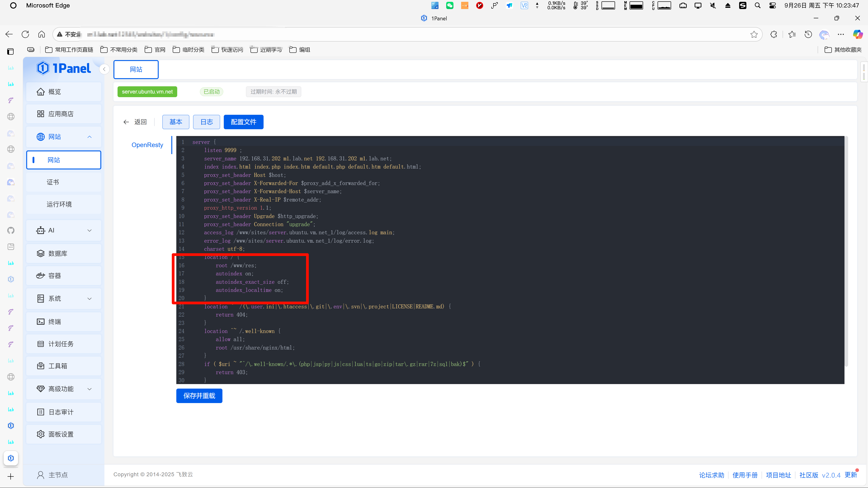Screen dimensions: 868x488
Task: Switch to the 日志 tab
Action: (x=206, y=122)
